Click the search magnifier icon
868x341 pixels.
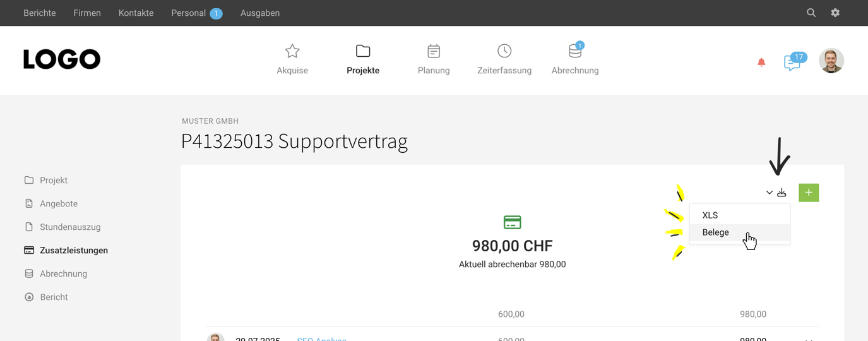coord(811,13)
